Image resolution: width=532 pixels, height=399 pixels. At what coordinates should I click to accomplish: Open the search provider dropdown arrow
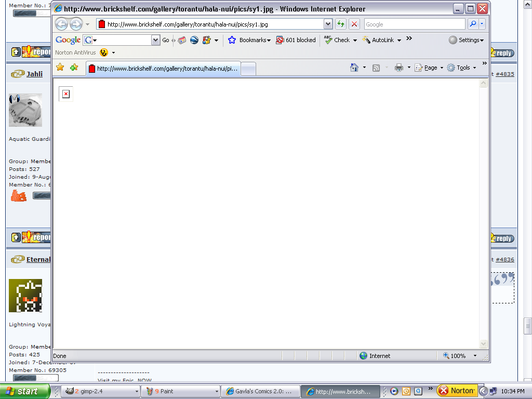click(x=482, y=24)
